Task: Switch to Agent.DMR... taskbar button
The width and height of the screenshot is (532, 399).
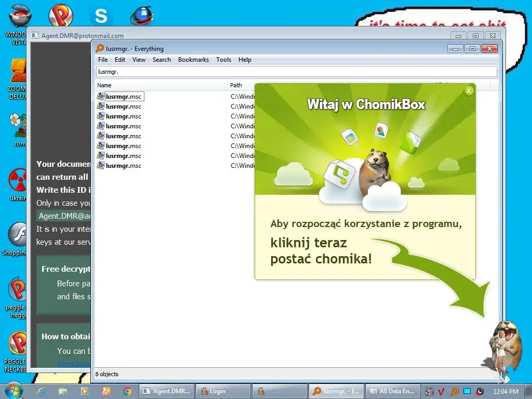Action: (x=167, y=391)
